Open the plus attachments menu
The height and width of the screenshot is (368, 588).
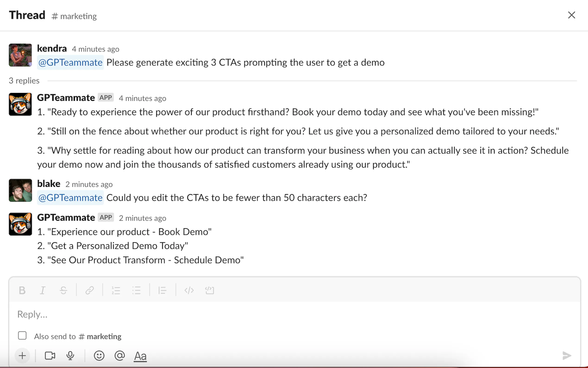point(22,356)
